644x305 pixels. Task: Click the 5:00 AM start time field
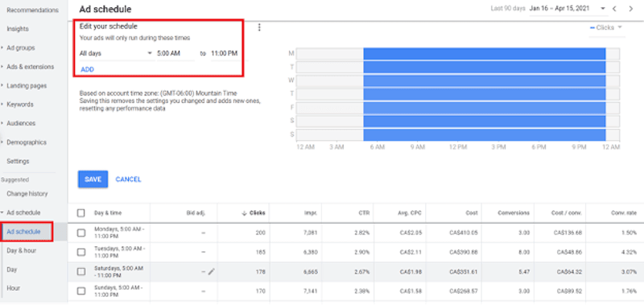point(175,53)
